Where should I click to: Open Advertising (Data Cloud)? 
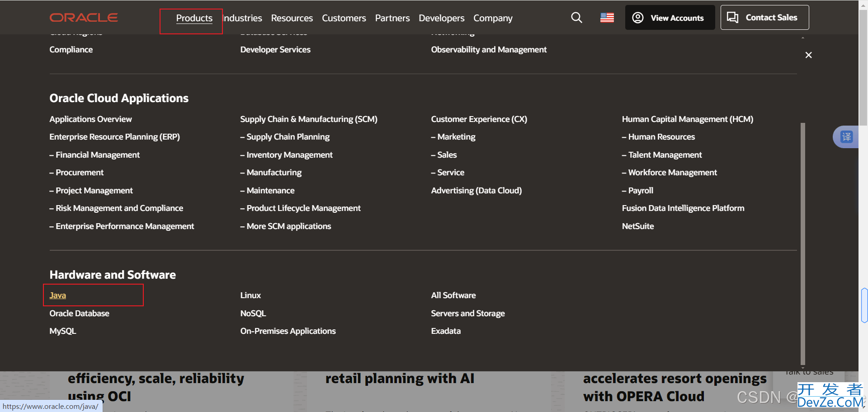(x=476, y=191)
